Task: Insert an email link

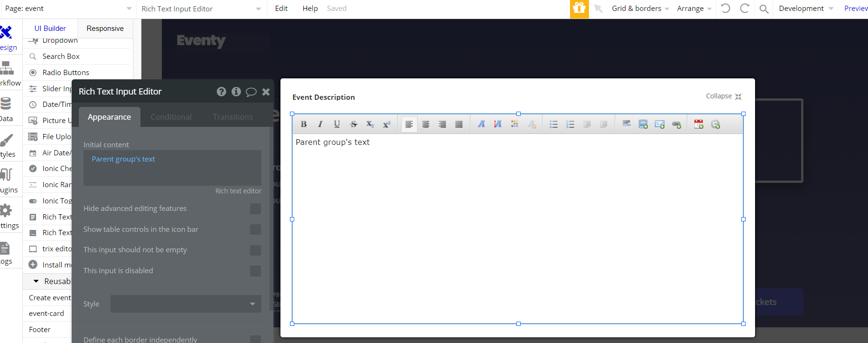Action: (660, 124)
